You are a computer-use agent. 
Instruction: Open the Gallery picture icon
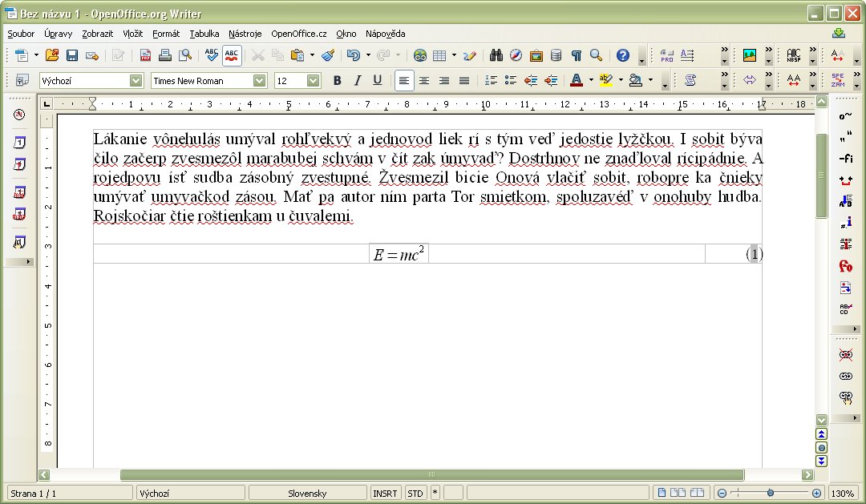pos(536,55)
